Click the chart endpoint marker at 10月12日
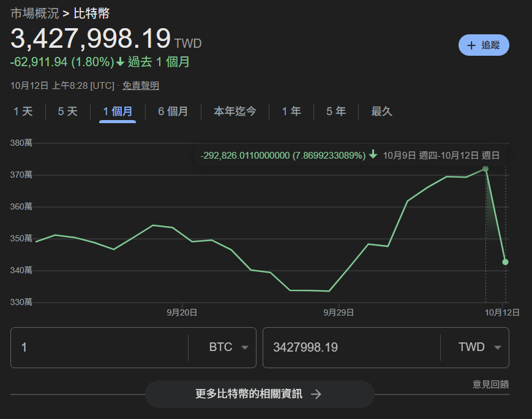Viewport: 532px width, 419px height. click(x=505, y=262)
